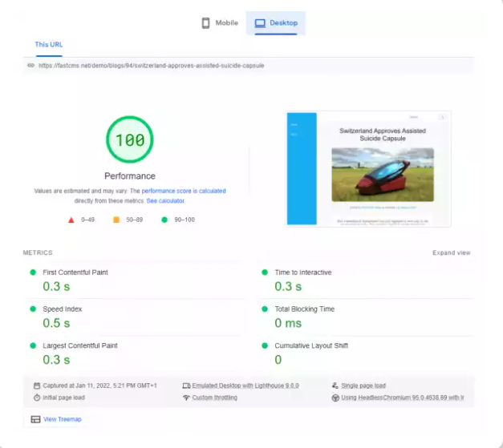Screen dimensions: 503x448
Task: Click the link icon beside the URL
Action: coord(30,66)
